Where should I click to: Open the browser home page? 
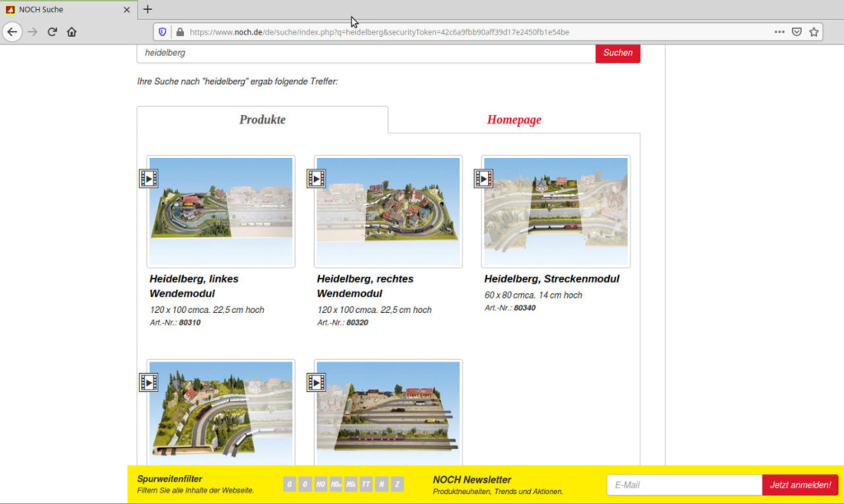(x=72, y=32)
